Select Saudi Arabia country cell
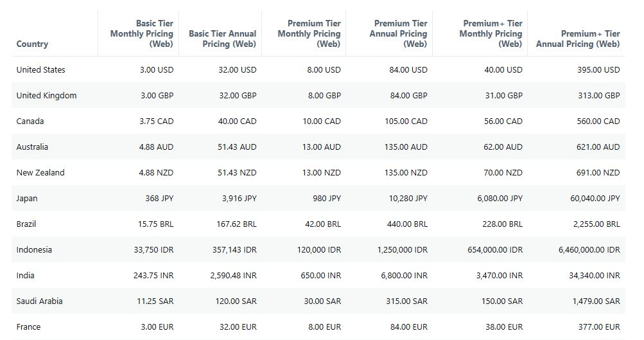The width and height of the screenshot is (644, 340). [x=39, y=301]
